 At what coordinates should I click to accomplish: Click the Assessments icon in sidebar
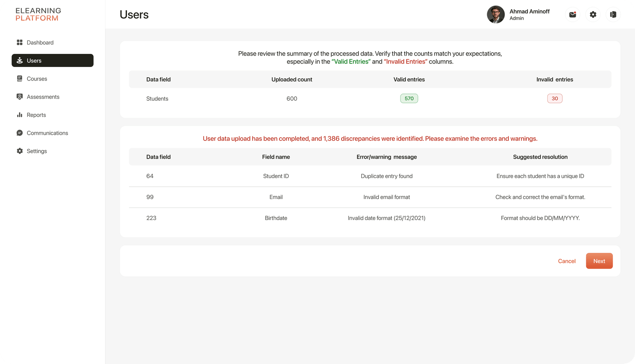pos(19,97)
